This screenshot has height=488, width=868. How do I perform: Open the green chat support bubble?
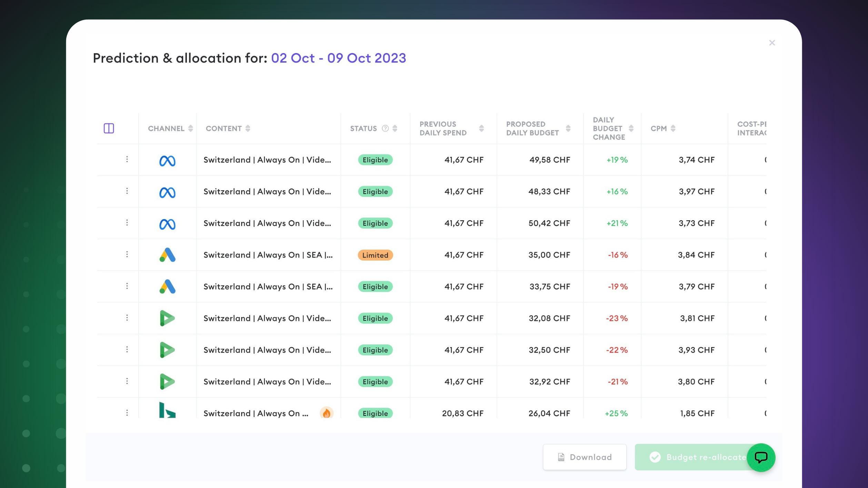pos(761,457)
